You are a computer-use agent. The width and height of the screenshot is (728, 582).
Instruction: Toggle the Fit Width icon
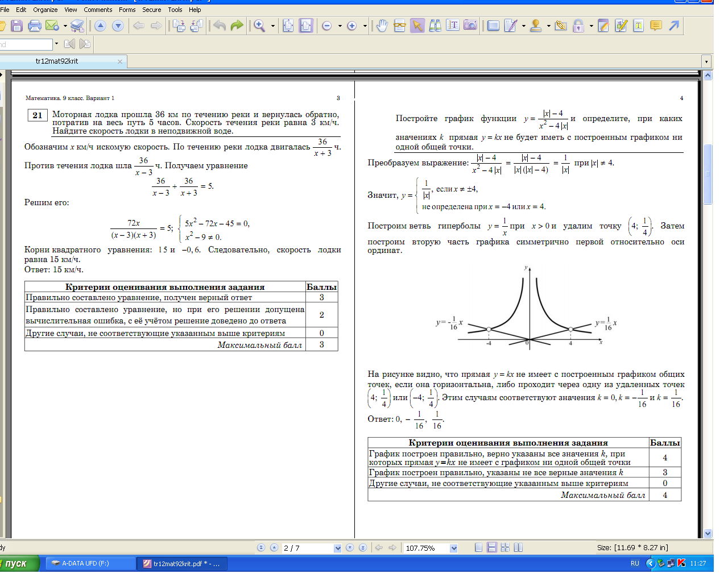click(306, 26)
